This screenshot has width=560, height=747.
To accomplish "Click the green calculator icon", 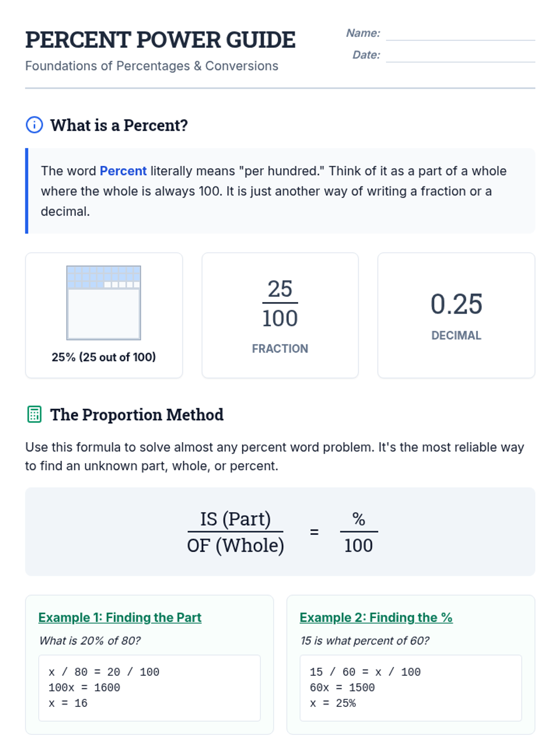I will [x=34, y=414].
